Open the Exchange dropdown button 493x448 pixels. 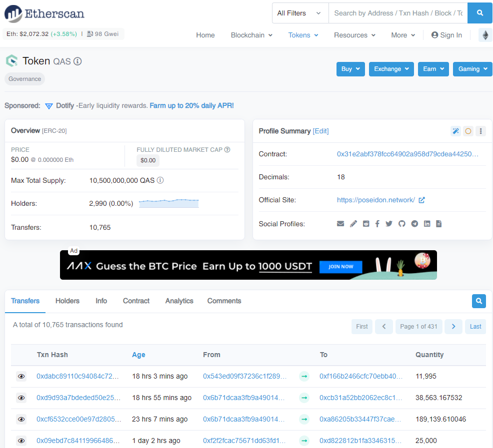[391, 69]
